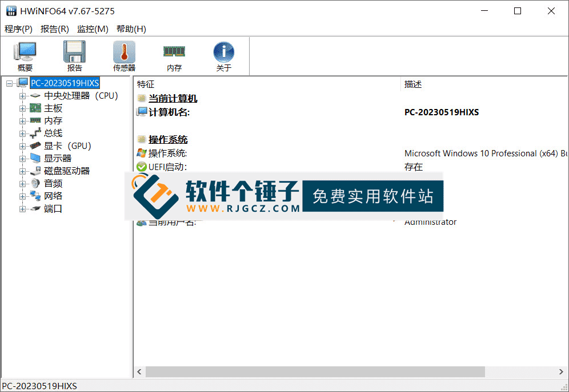Open the 概要 (Summary) view
The image size is (569, 392).
click(25, 55)
